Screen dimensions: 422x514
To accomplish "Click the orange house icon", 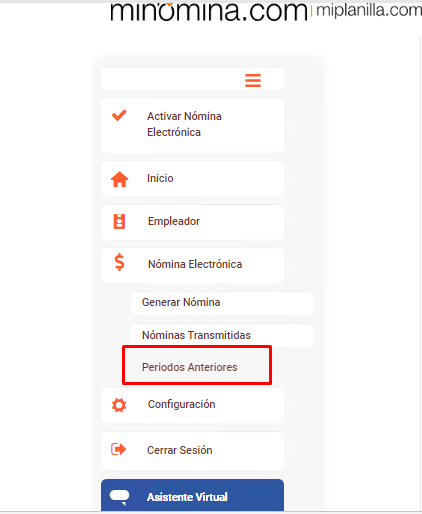I will click(x=119, y=179).
